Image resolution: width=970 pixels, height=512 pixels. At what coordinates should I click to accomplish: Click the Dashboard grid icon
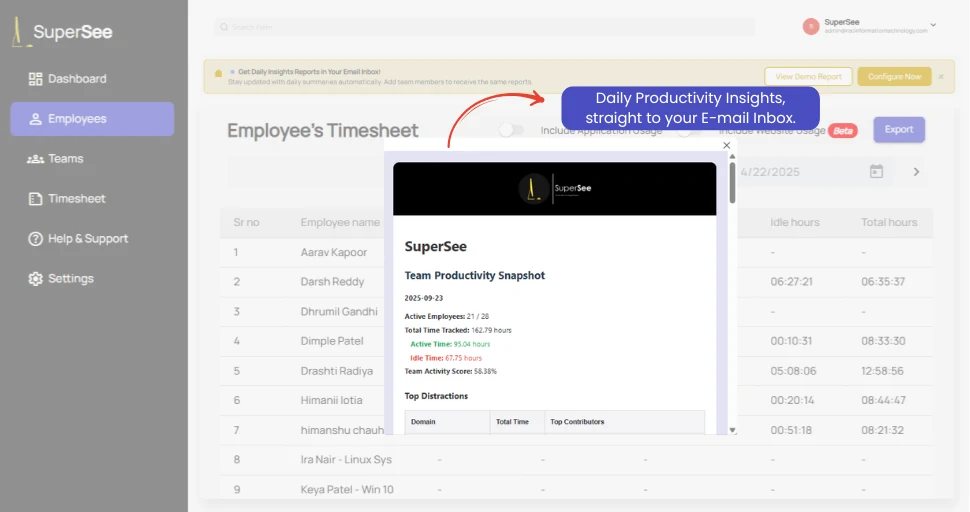pos(35,79)
